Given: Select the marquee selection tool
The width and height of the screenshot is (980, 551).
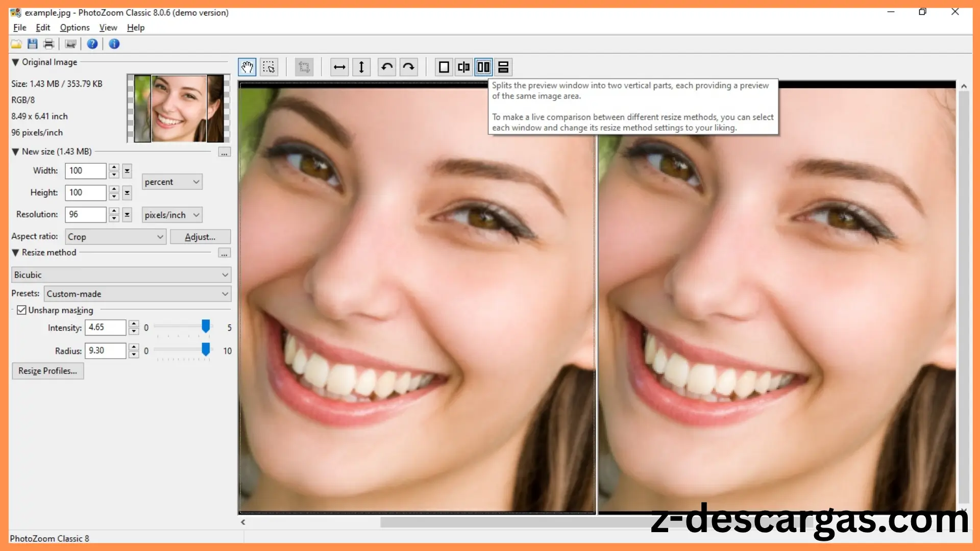Looking at the screenshot, I should point(269,67).
